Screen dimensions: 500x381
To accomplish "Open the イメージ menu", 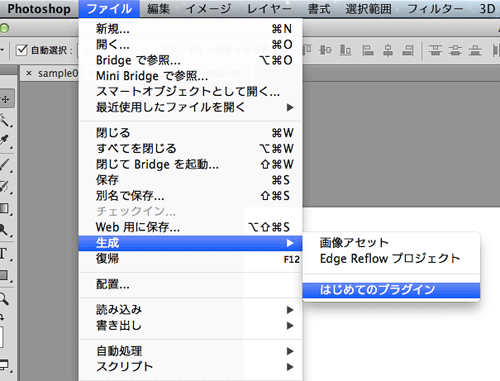I will 208,9.
